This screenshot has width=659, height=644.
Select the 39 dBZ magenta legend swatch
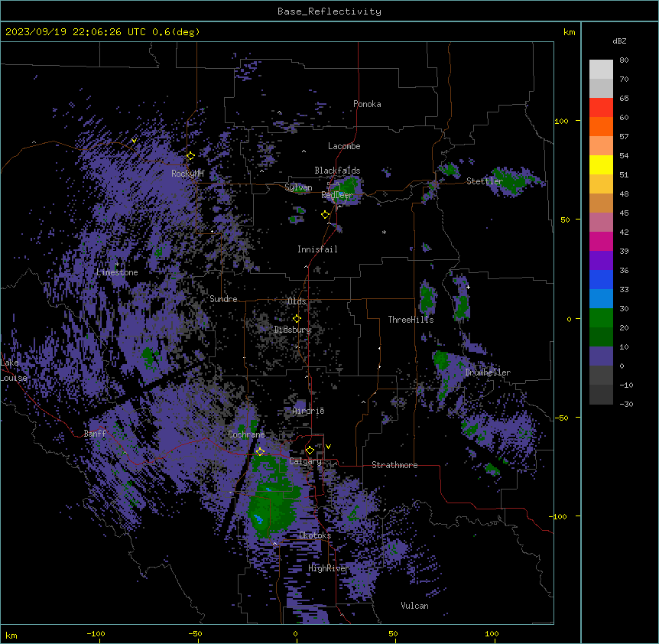[x=601, y=241]
